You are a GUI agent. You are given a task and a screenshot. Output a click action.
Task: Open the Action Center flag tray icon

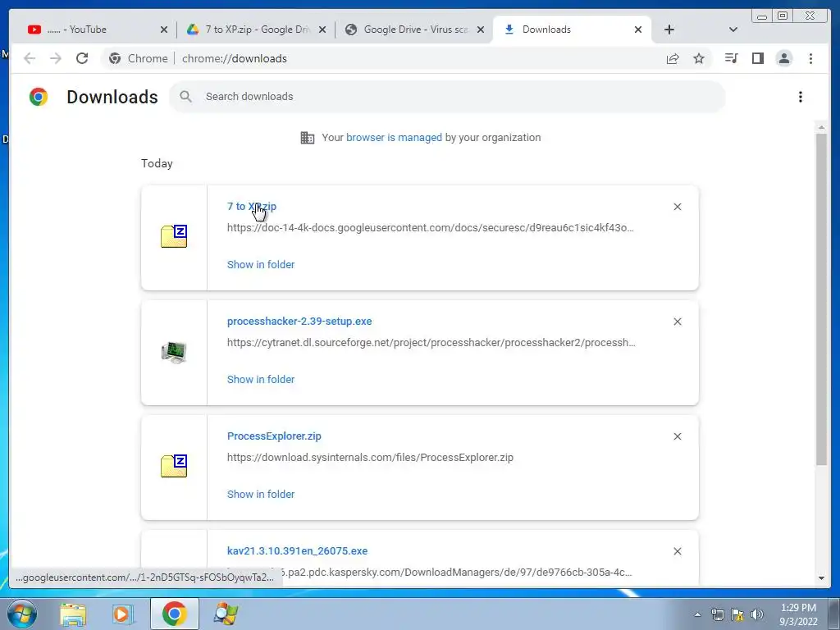737,614
